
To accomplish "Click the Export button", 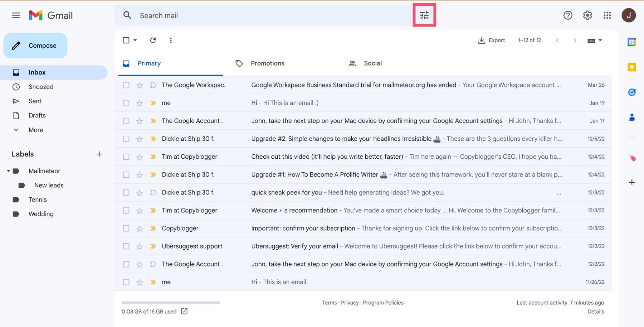I will pos(491,40).
